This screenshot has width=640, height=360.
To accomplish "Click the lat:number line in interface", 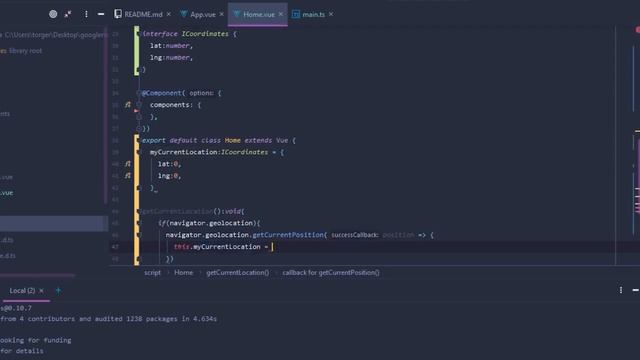I will tap(171, 46).
